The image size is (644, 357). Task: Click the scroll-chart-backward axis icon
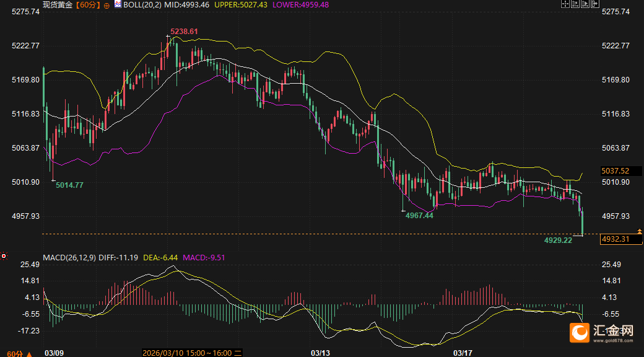click(575, 4)
